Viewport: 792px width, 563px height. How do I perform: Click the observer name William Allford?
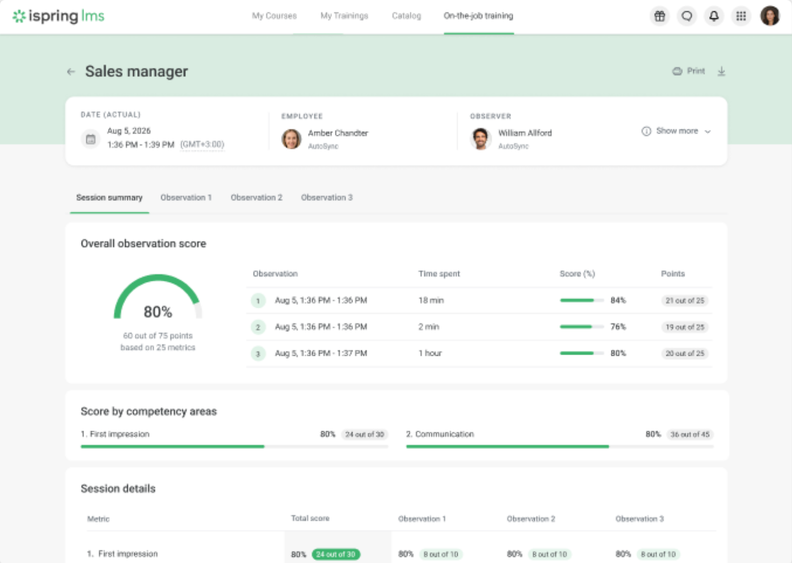(x=525, y=133)
